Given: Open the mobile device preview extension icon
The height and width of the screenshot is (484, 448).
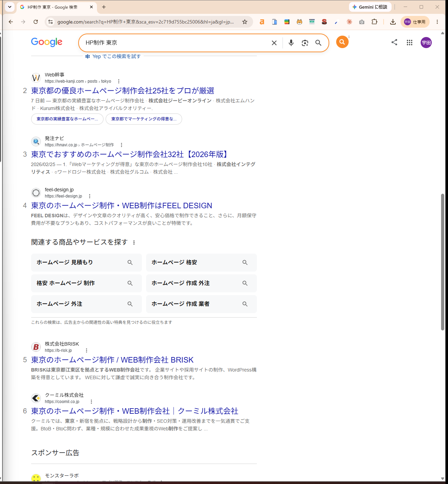Looking at the screenshot, I should tap(275, 22).
